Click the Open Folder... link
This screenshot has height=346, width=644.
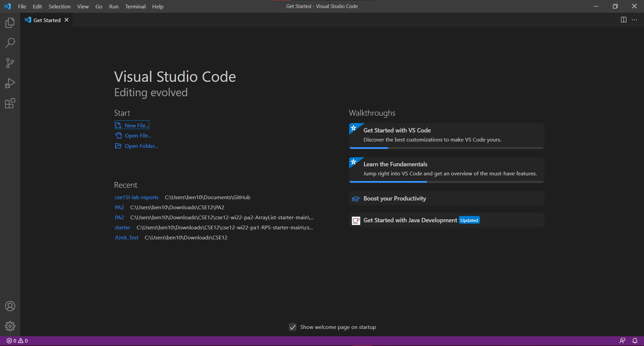(x=142, y=146)
